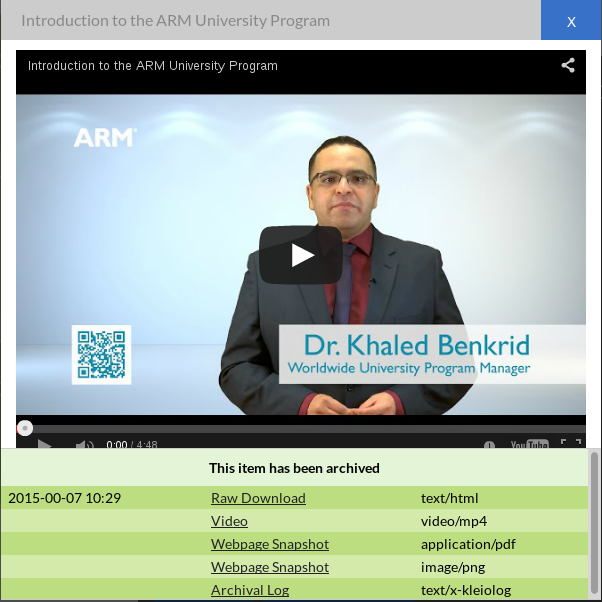
Task: Start the video with the center play button
Action: [301, 255]
